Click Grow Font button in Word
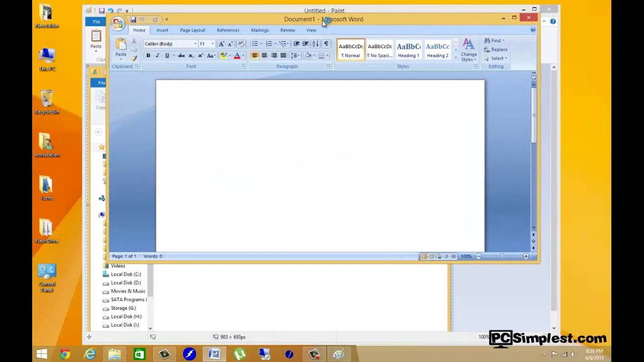 coord(221,44)
